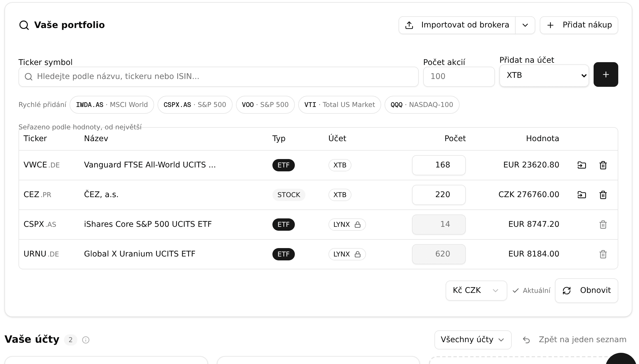Click the Obnovit refresh button
This screenshot has width=639, height=364.
(587, 291)
